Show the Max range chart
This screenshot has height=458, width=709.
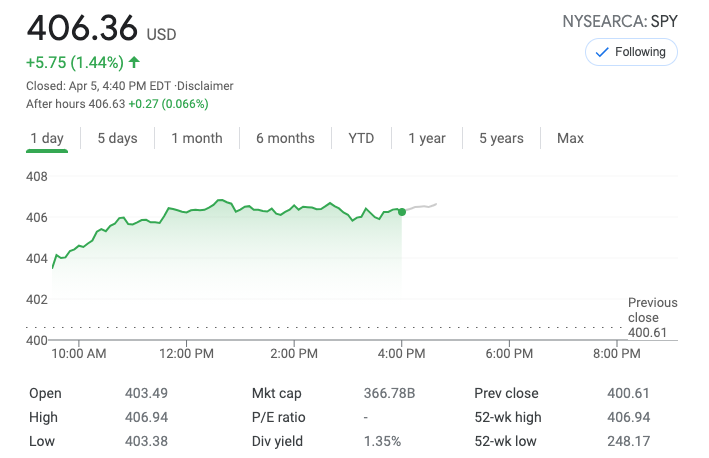(570, 138)
